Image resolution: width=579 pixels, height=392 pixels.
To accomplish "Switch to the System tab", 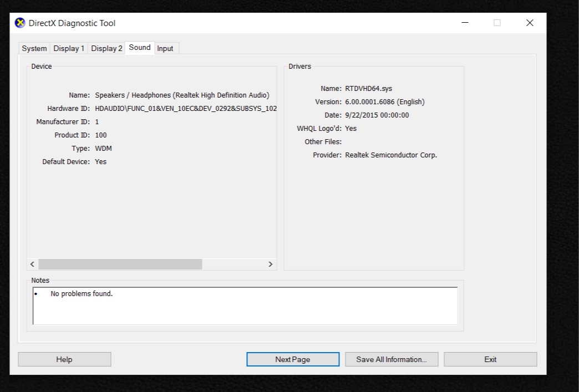I will click(34, 48).
